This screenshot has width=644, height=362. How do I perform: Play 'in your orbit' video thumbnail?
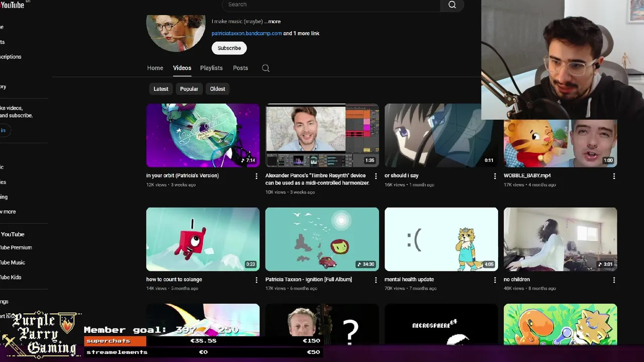[x=203, y=135]
